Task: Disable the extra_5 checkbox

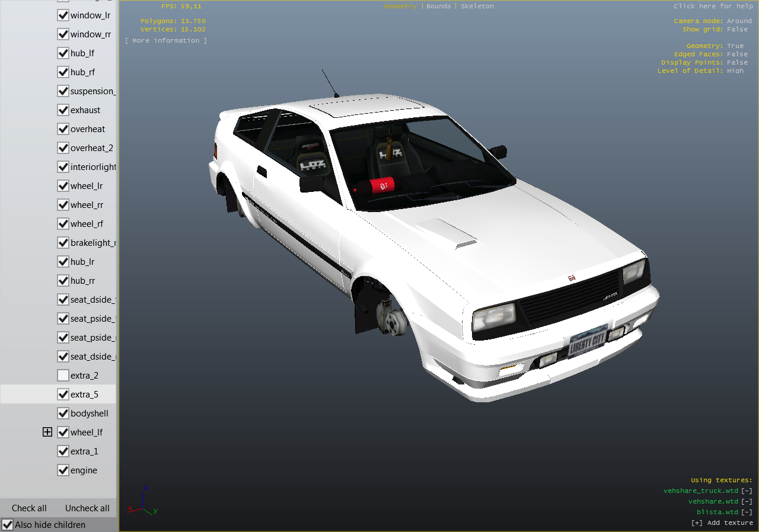Action: tap(63, 395)
